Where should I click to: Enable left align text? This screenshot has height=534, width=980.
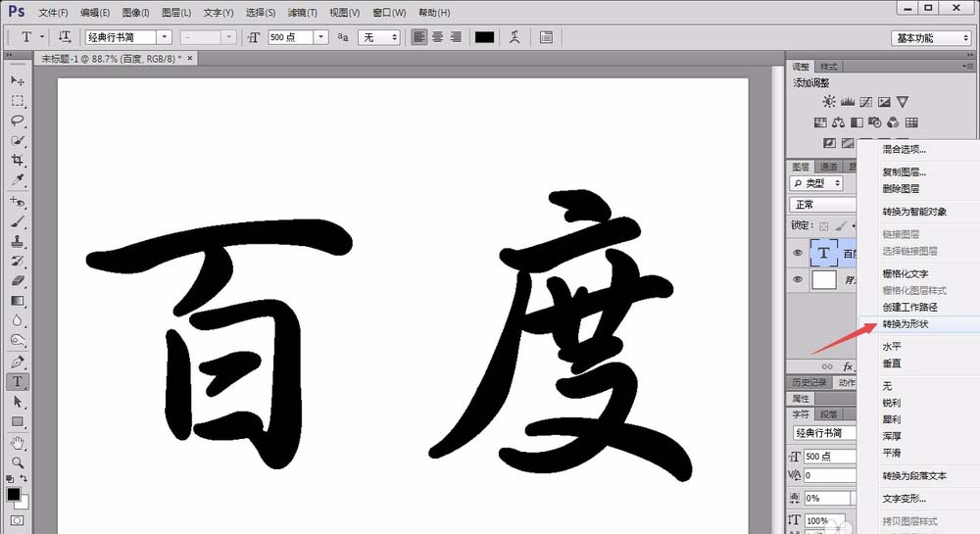pos(418,37)
